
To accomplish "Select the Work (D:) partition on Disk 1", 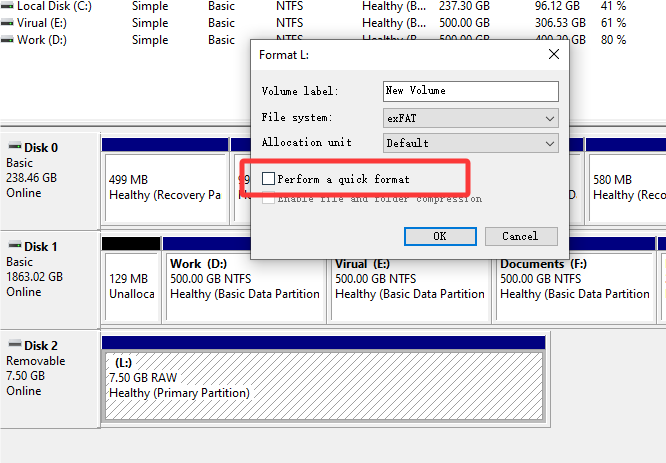I will click(245, 286).
